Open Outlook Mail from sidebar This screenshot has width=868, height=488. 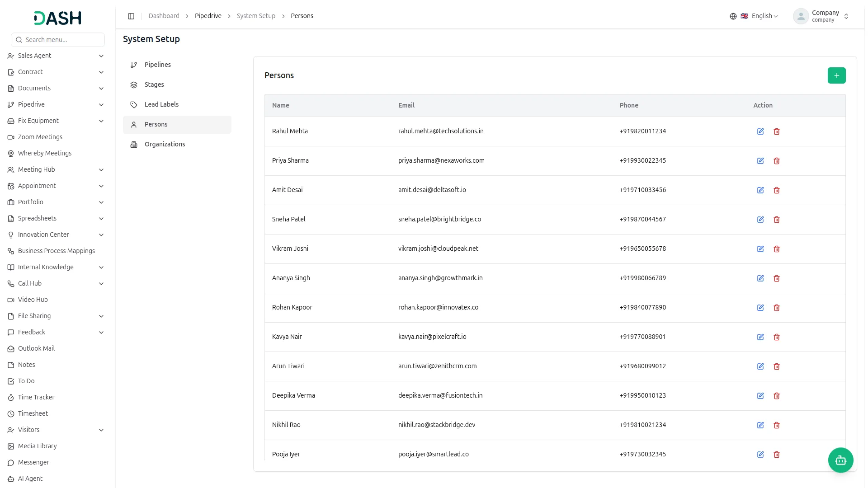[x=56, y=348]
